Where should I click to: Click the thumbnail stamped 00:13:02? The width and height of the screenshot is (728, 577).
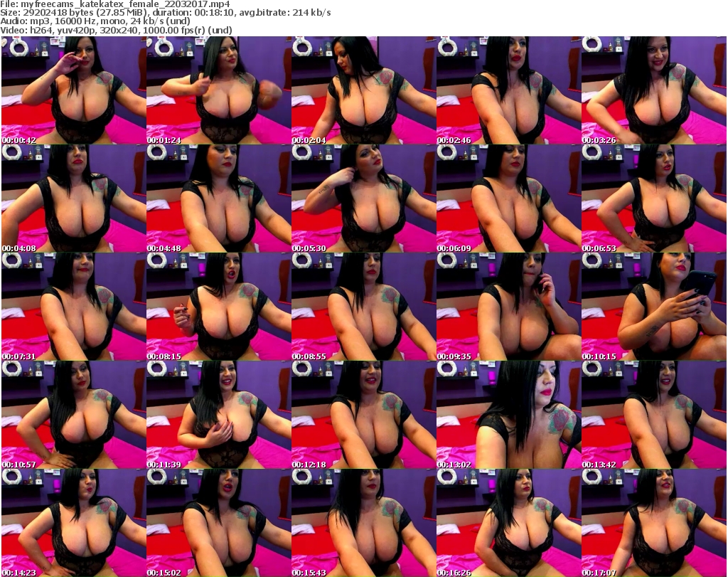[x=509, y=415]
